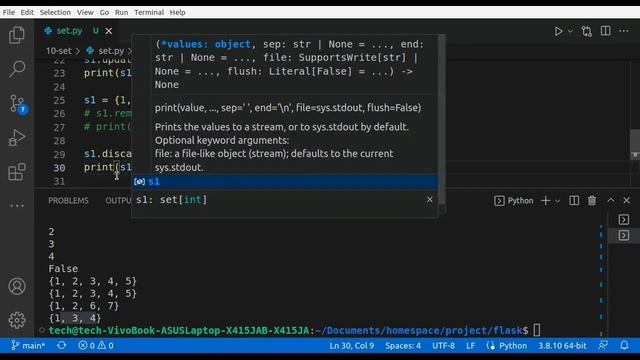Open Run and Debug view
This screenshot has height=360, width=640.
point(17,138)
